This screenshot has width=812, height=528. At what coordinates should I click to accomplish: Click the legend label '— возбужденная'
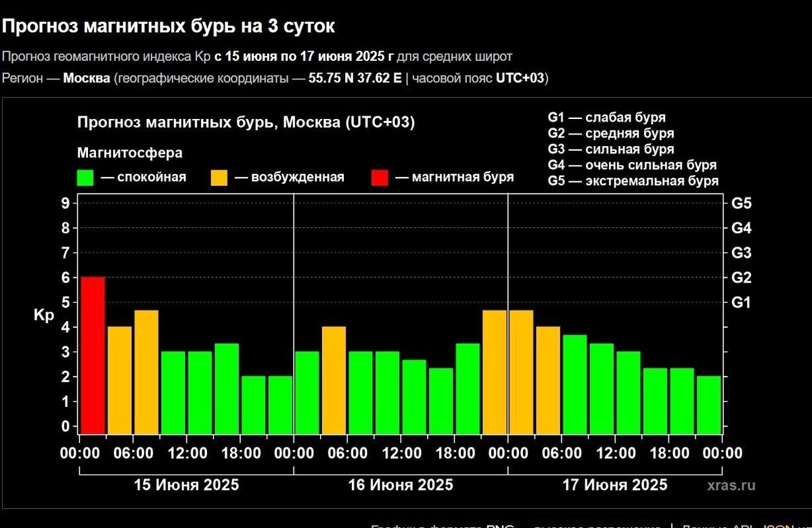[290, 178]
